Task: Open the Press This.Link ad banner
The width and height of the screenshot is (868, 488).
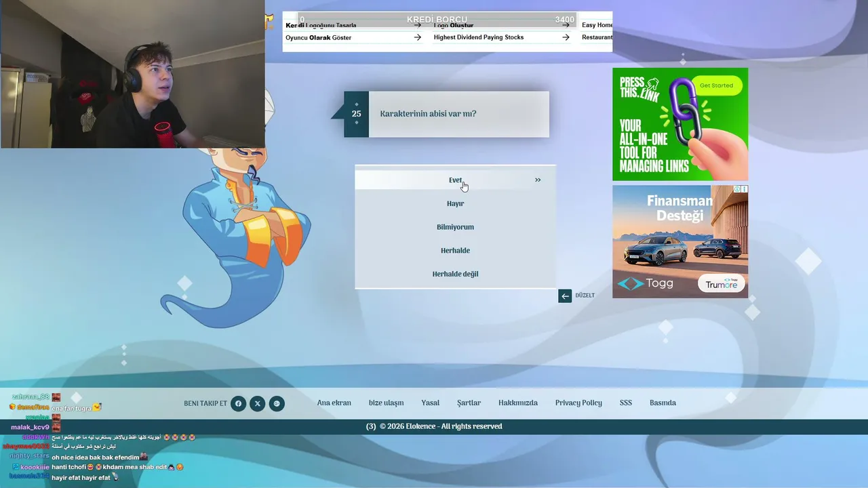Action: coord(680,124)
